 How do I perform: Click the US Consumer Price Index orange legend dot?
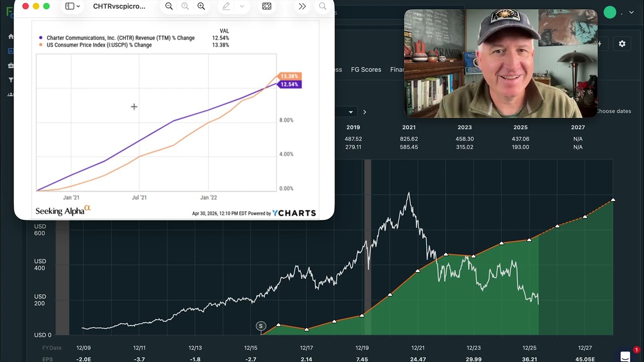pyautogui.click(x=41, y=45)
